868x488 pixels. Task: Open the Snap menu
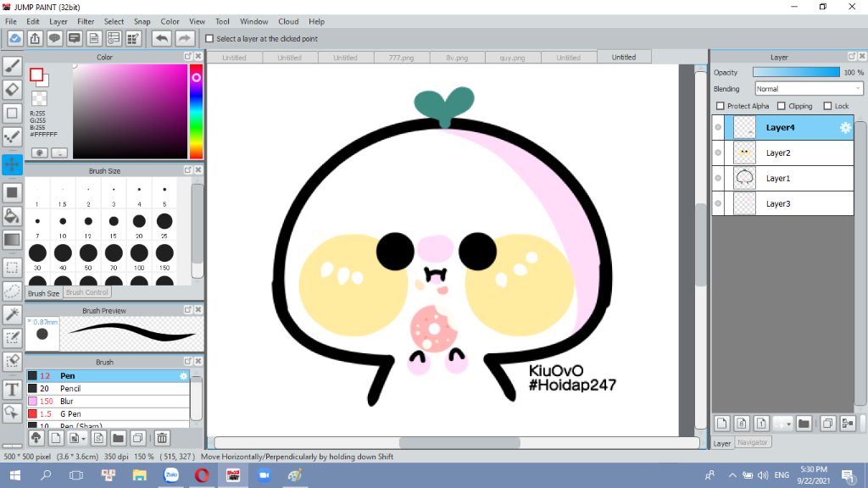point(142,21)
